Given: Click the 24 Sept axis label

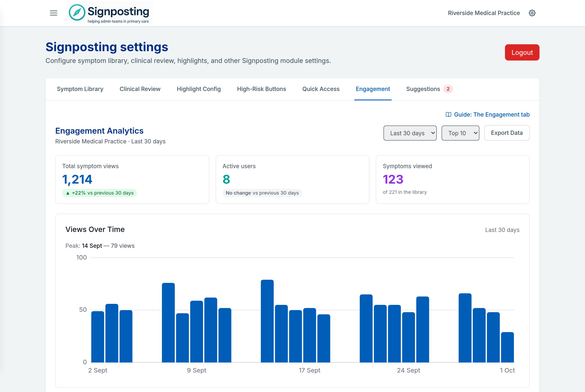Looking at the screenshot, I should pos(408,370).
